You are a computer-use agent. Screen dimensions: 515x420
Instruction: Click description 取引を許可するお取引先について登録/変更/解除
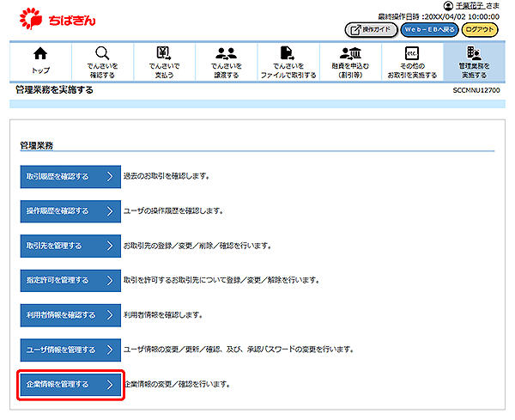coord(221,280)
